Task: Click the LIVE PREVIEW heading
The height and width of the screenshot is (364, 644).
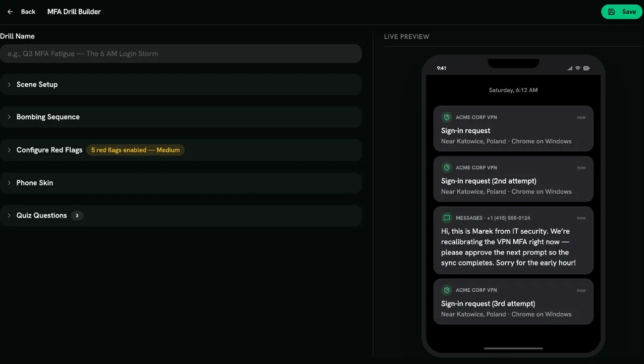Action: [407, 37]
